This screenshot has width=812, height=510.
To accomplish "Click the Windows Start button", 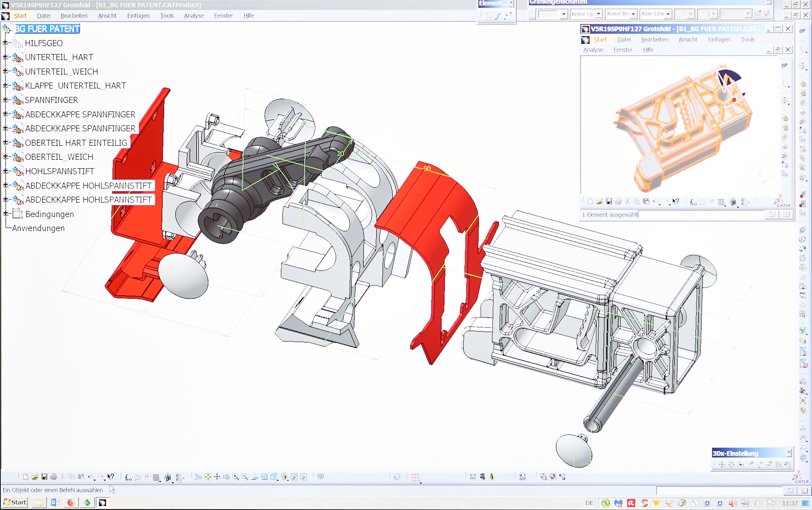I will click(x=15, y=502).
